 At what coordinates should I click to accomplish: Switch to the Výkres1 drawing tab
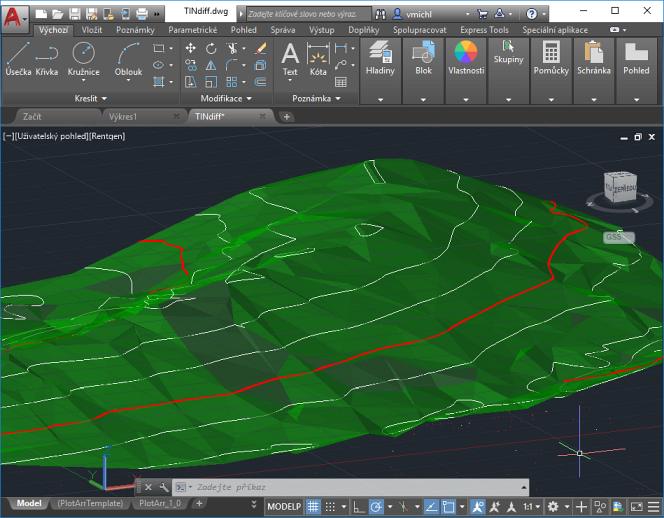pyautogui.click(x=123, y=117)
